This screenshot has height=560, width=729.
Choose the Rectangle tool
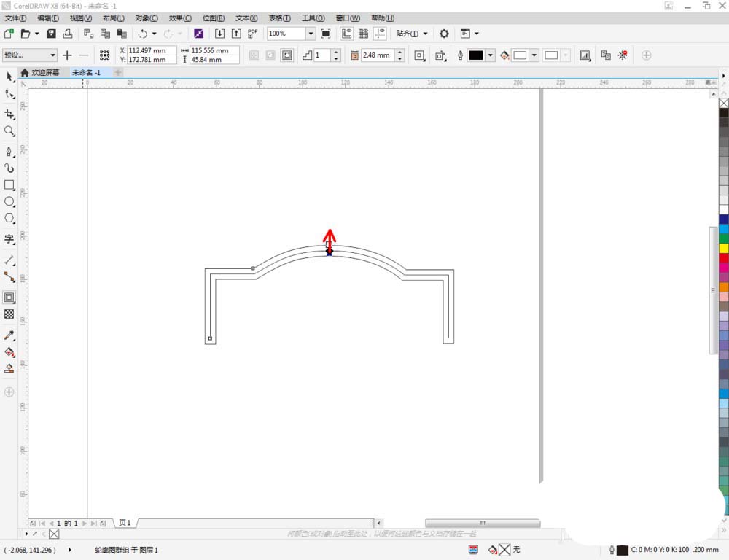(x=9, y=185)
